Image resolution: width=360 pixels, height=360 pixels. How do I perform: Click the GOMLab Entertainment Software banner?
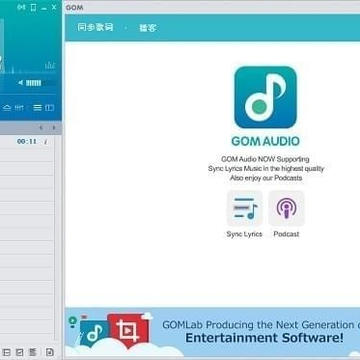click(x=213, y=332)
